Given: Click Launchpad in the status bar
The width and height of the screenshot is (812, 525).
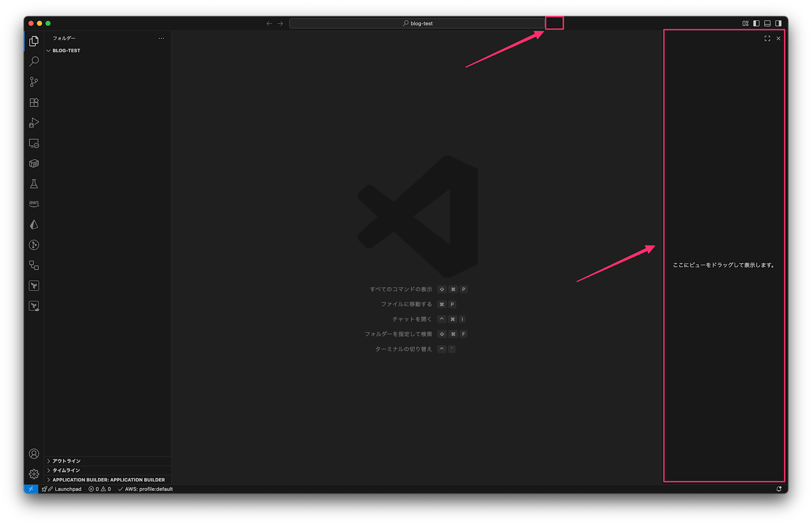Looking at the screenshot, I should [67, 489].
